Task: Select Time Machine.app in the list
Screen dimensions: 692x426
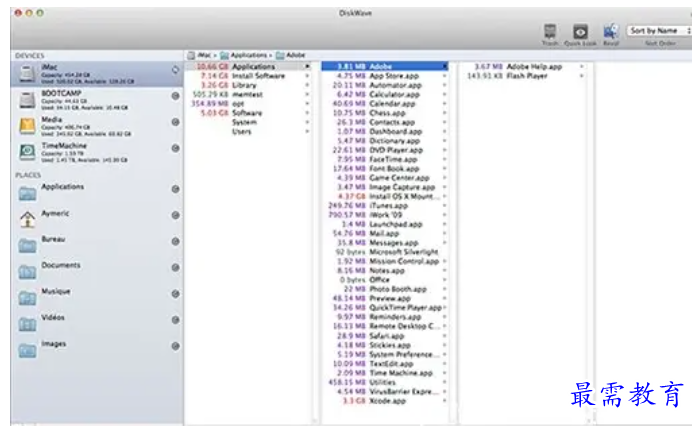Action: pyautogui.click(x=385, y=373)
